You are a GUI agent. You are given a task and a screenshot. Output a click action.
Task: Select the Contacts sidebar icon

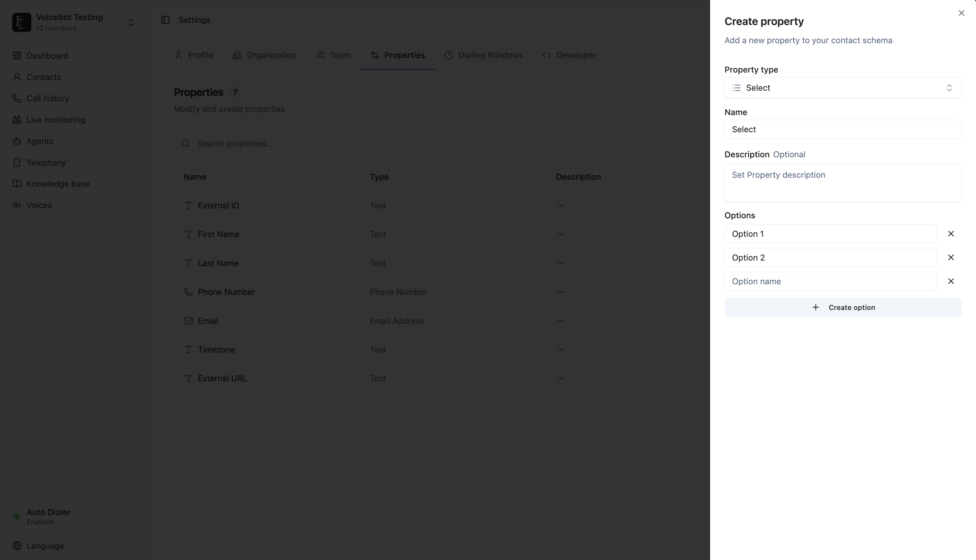coord(17,77)
